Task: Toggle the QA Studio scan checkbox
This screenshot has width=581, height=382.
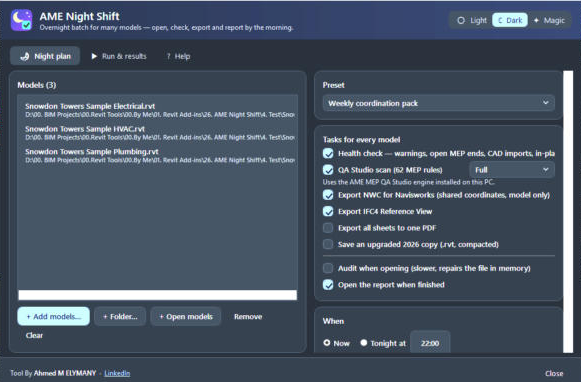Action: [328, 170]
